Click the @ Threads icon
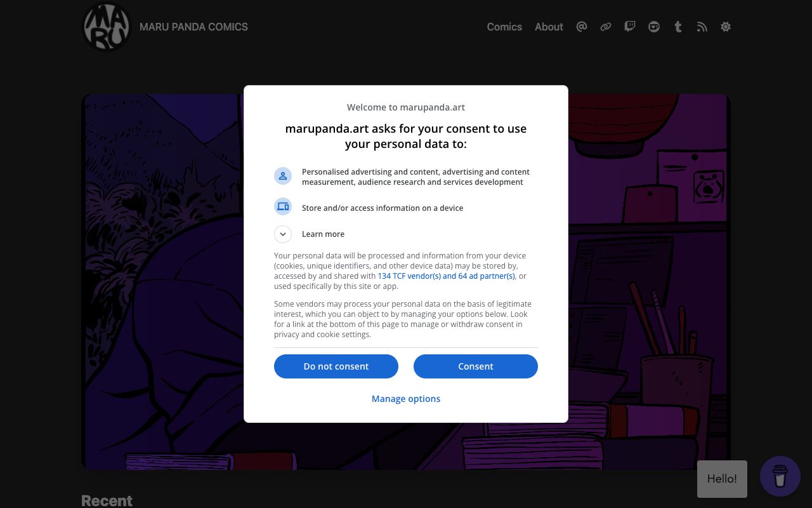This screenshot has width=812, height=508. 582,27
